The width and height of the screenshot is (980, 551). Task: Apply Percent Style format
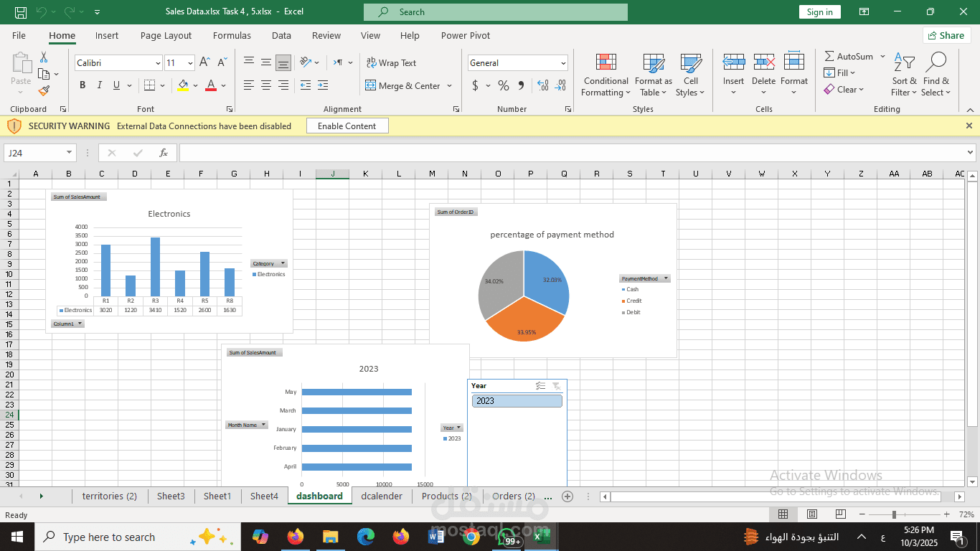tap(504, 85)
